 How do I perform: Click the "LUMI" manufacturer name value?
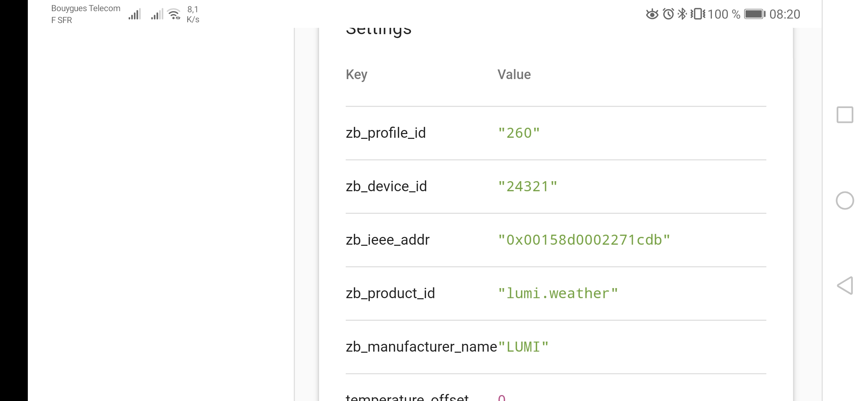tap(523, 347)
